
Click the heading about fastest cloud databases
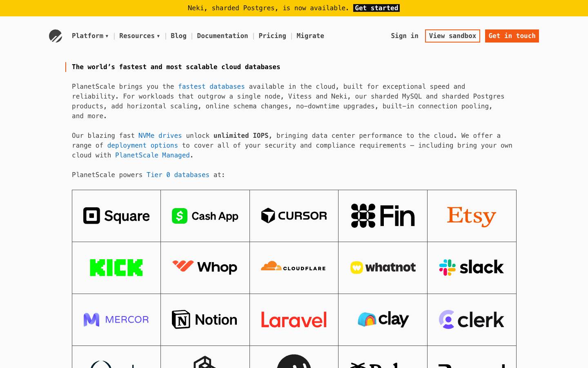tap(176, 67)
